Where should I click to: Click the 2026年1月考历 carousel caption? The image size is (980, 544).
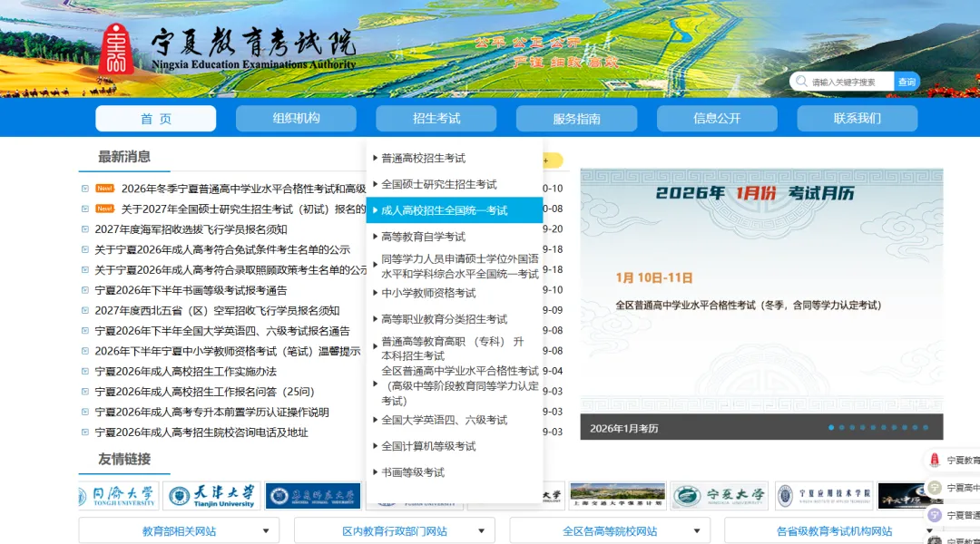623,429
